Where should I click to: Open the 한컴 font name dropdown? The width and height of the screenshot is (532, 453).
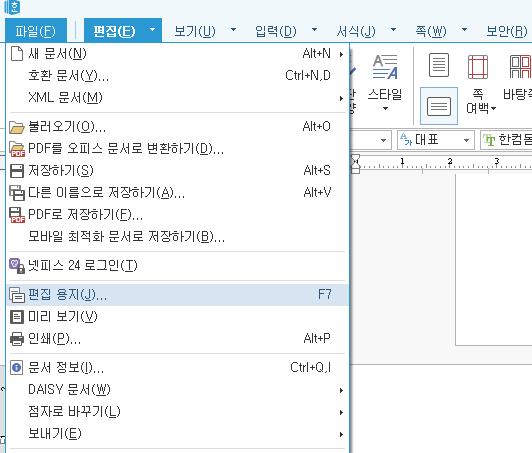pyautogui.click(x=506, y=140)
